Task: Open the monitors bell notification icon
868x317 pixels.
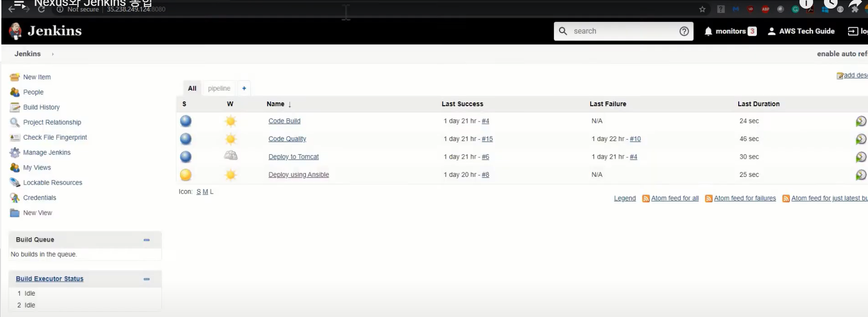Action: coord(708,31)
